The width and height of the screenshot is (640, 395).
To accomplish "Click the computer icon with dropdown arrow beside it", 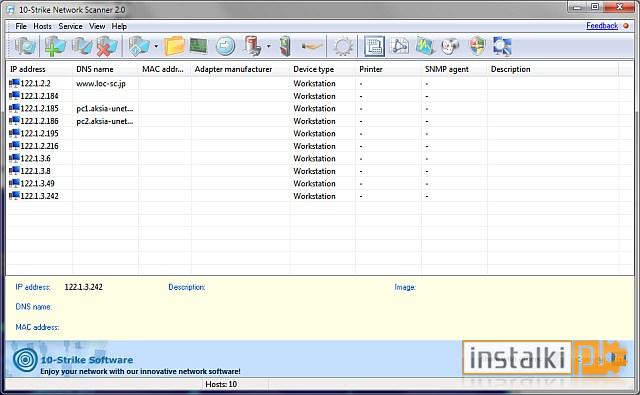I will (139, 46).
